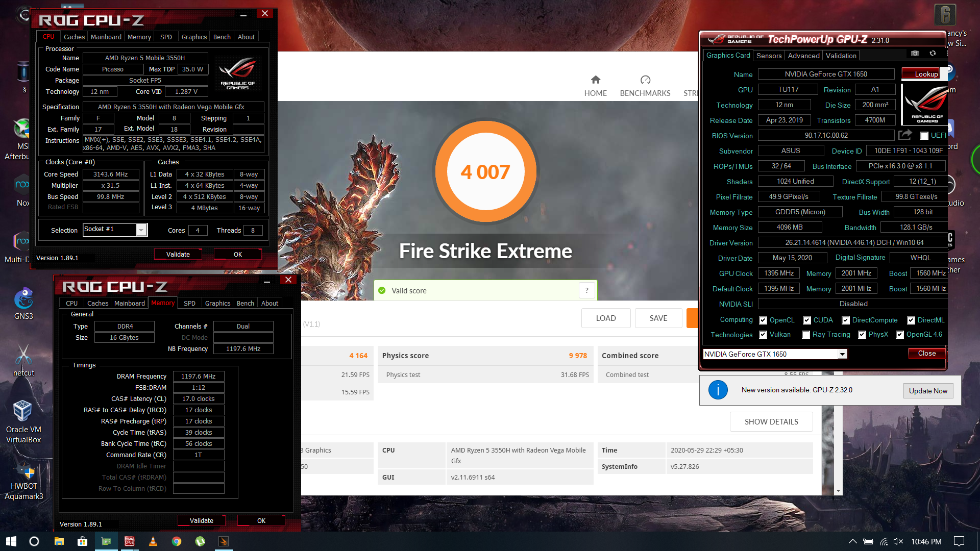Click the Name field showing AMD Ryzen 5 Mobile 3550H

coord(145,58)
